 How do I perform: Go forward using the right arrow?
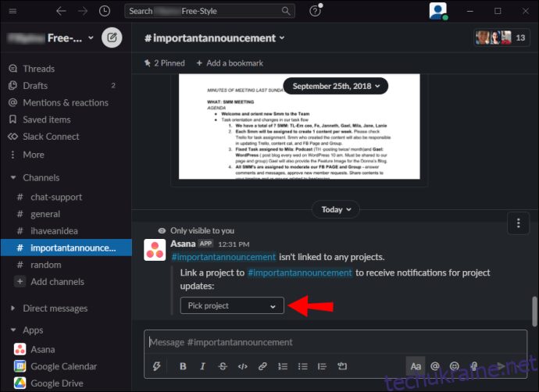point(83,11)
